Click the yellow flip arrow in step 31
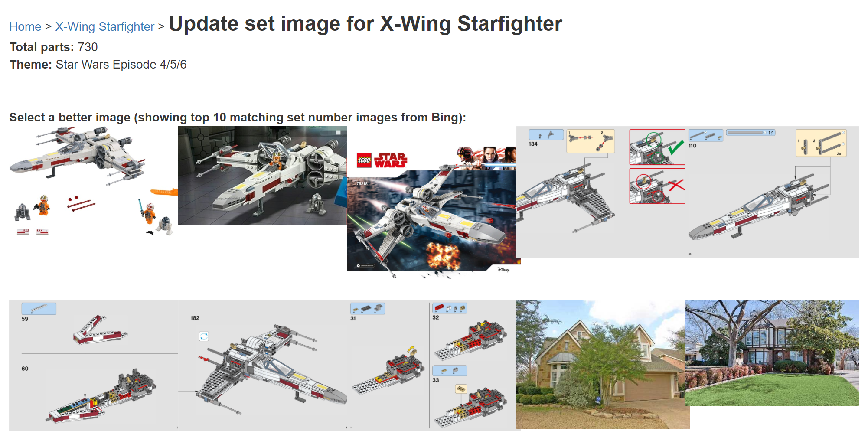This screenshot has width=868, height=444. click(412, 350)
